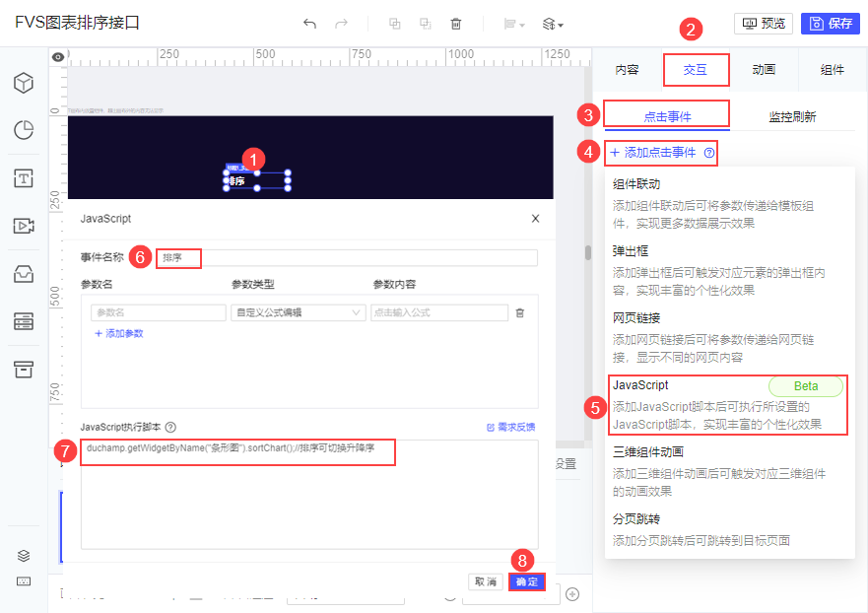Delete the parameter row with trash icon
The image size is (868, 613).
(x=520, y=312)
